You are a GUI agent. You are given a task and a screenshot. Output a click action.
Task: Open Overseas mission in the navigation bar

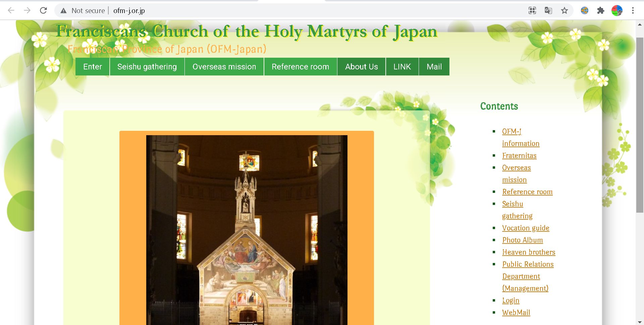tap(224, 66)
